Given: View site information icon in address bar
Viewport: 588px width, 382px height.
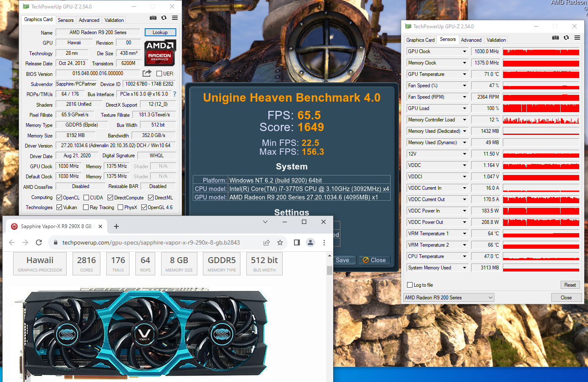Looking at the screenshot, I should (x=55, y=242).
